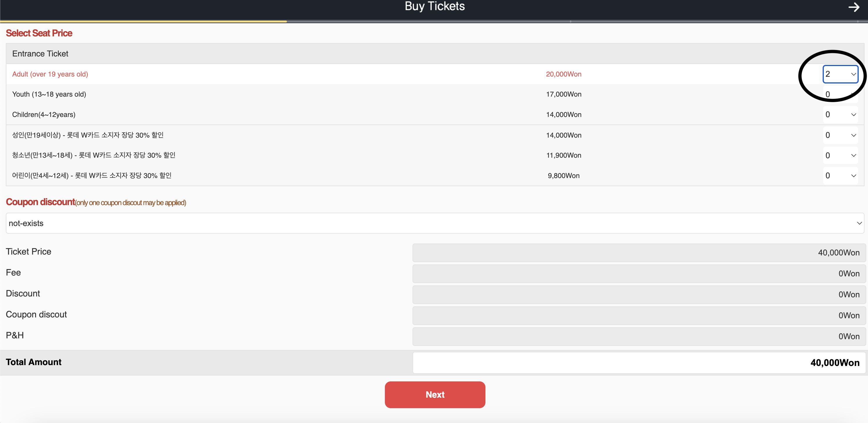The width and height of the screenshot is (868, 423).
Task: Expand the not-exists coupon discount dropdown
Action: 435,223
